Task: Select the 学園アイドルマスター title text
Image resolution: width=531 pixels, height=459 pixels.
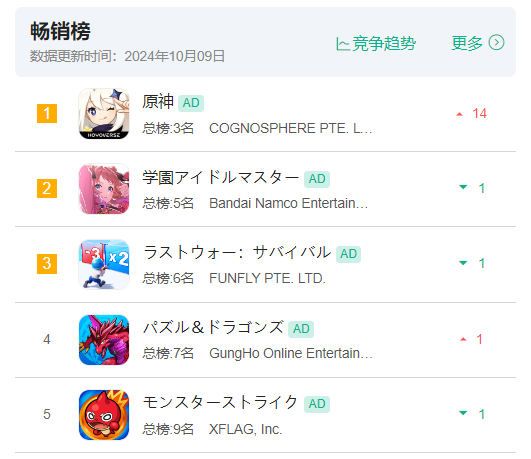Action: 220,178
